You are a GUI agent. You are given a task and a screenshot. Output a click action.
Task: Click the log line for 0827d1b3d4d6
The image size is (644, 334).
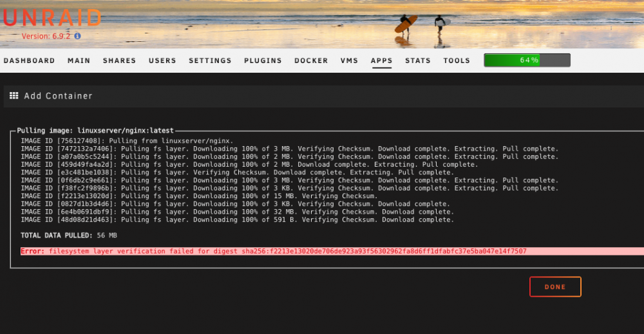(x=235, y=204)
